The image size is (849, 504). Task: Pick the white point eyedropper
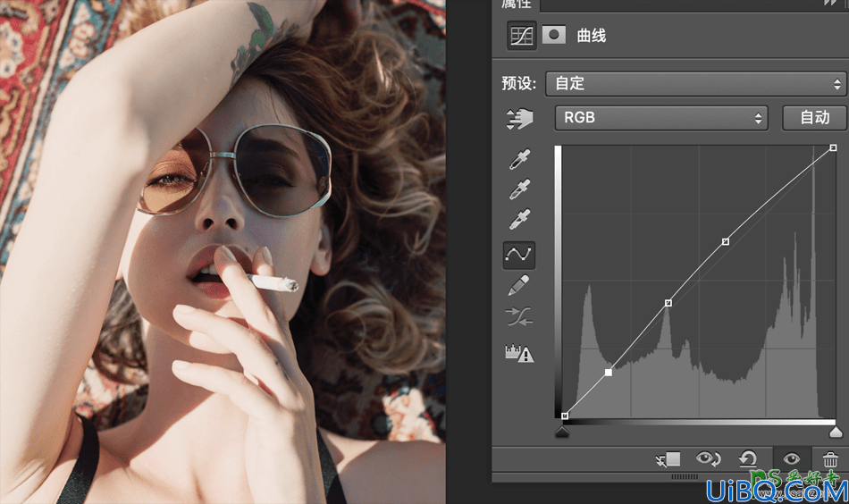pyautogui.click(x=519, y=219)
